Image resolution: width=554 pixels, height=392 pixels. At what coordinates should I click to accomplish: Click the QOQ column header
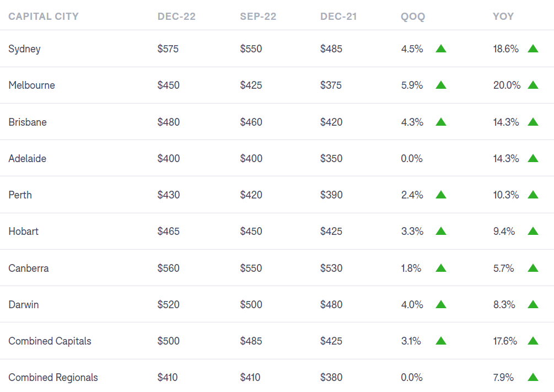click(x=413, y=17)
